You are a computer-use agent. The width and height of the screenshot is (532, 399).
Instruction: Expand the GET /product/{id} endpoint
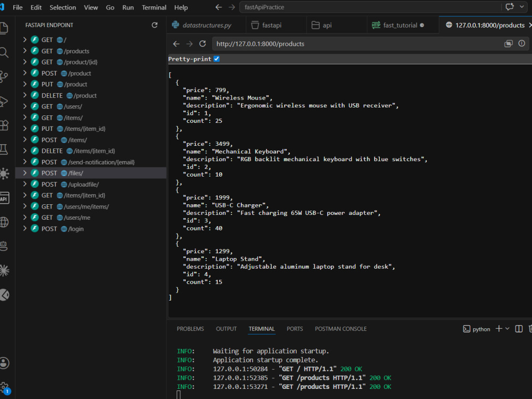pos(24,62)
